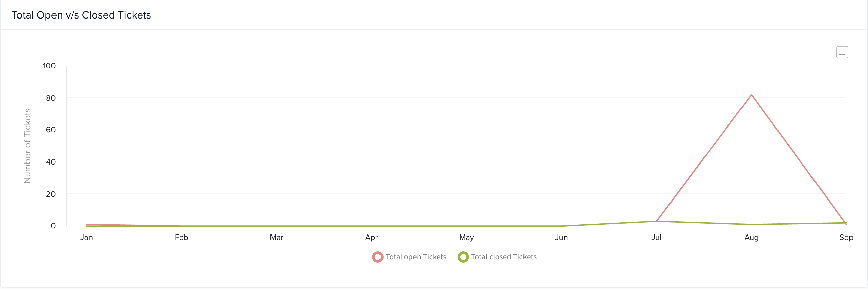
Task: Click the Jun month label
Action: (562, 238)
